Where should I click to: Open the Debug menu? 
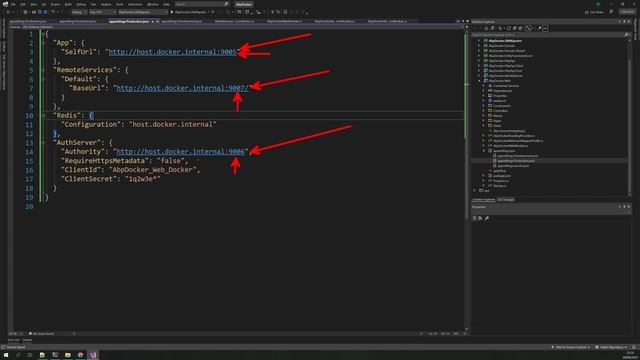(x=81, y=4)
